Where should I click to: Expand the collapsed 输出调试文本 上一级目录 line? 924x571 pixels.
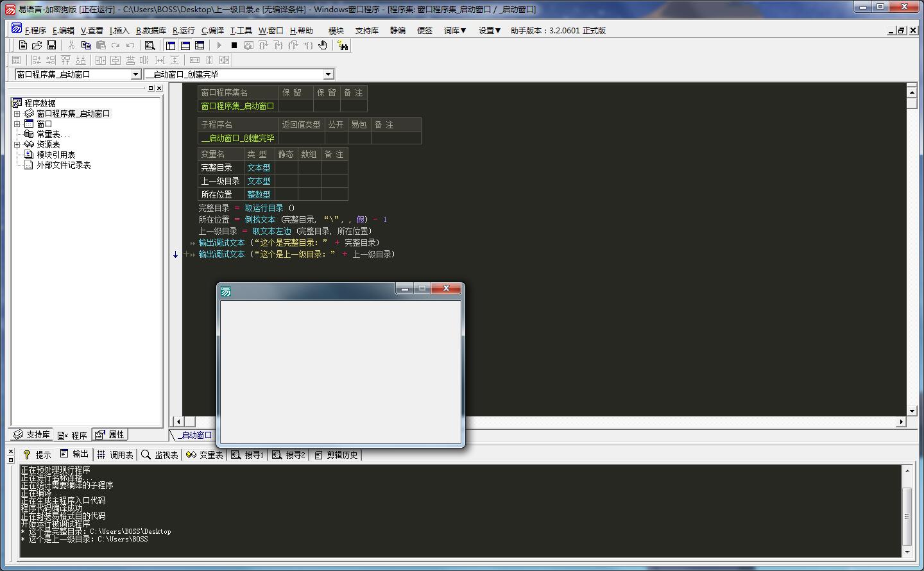pyautogui.click(x=187, y=254)
